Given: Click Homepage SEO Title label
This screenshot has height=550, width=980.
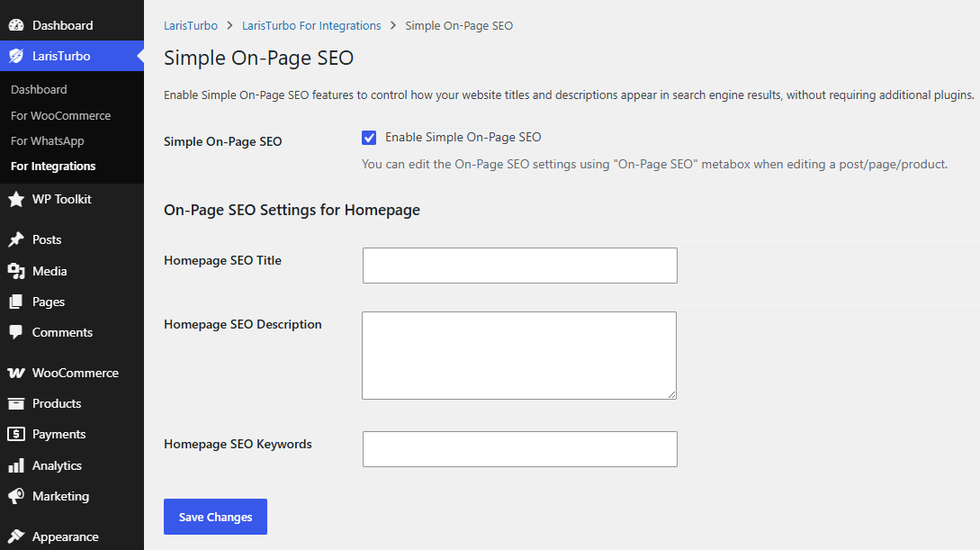Looking at the screenshot, I should coord(222,260).
